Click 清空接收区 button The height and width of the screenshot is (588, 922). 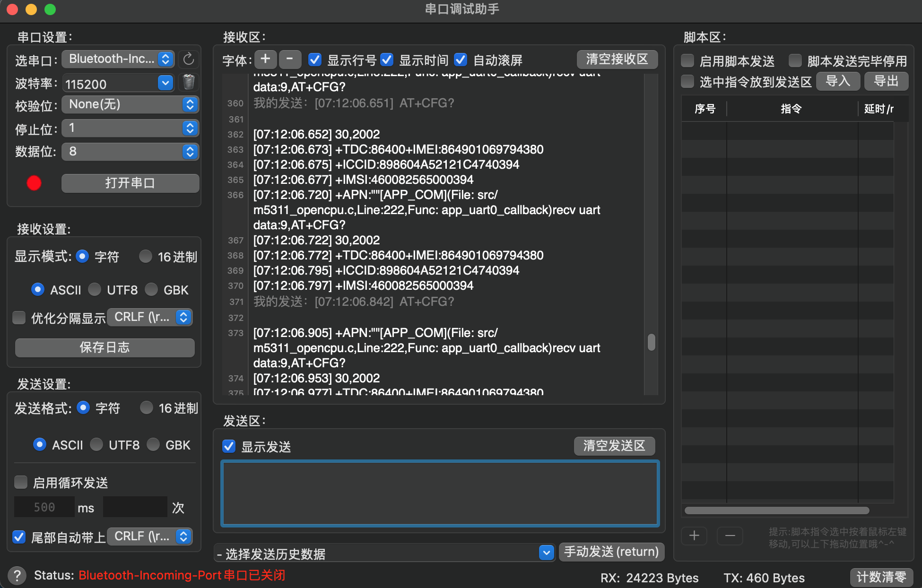click(x=617, y=60)
